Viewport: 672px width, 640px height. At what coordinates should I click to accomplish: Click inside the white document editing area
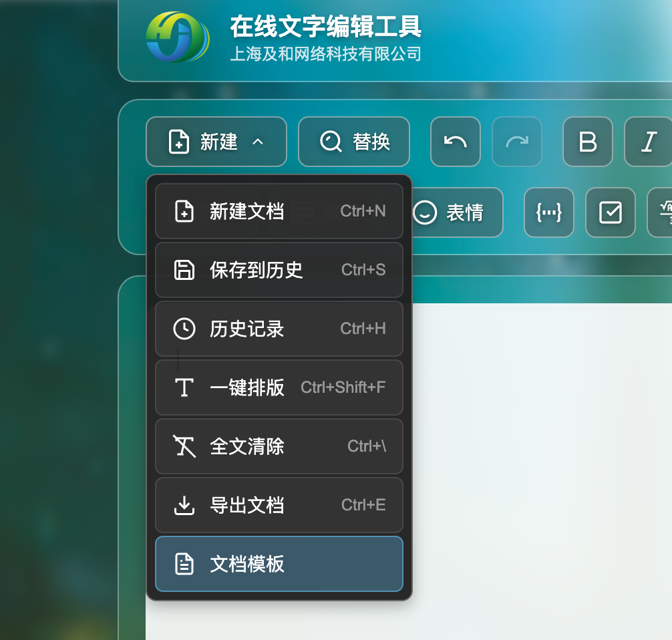[x=542, y=472]
